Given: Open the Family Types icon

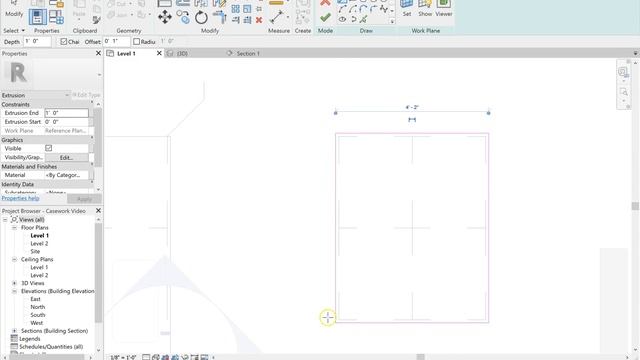Looking at the screenshot, I should pos(56,17).
